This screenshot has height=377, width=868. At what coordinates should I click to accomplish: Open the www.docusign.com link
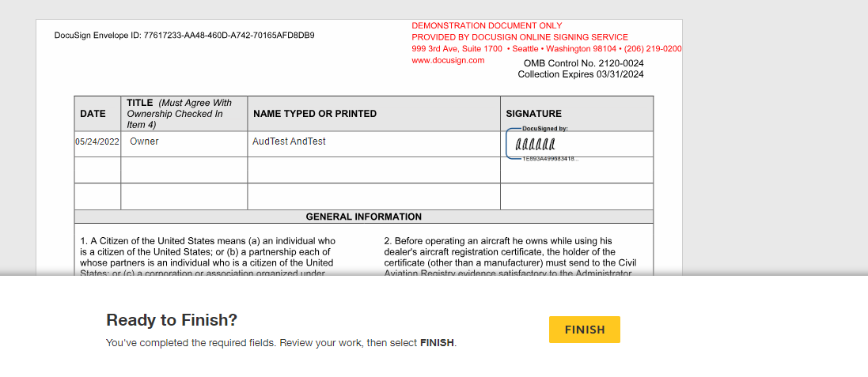pos(448,60)
